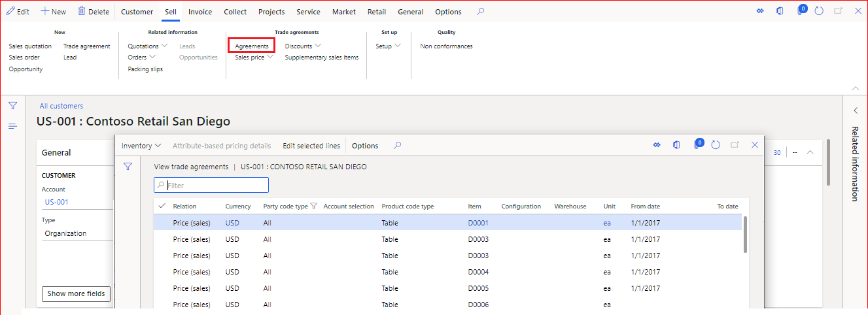Viewport: 868px width, 315px height.
Task: Open the Collect tab
Action: coord(235,12)
